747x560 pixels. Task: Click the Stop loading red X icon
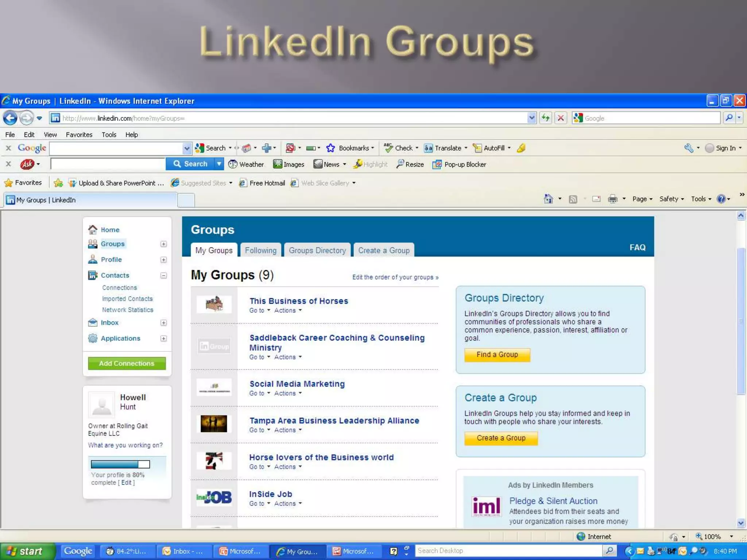(561, 118)
